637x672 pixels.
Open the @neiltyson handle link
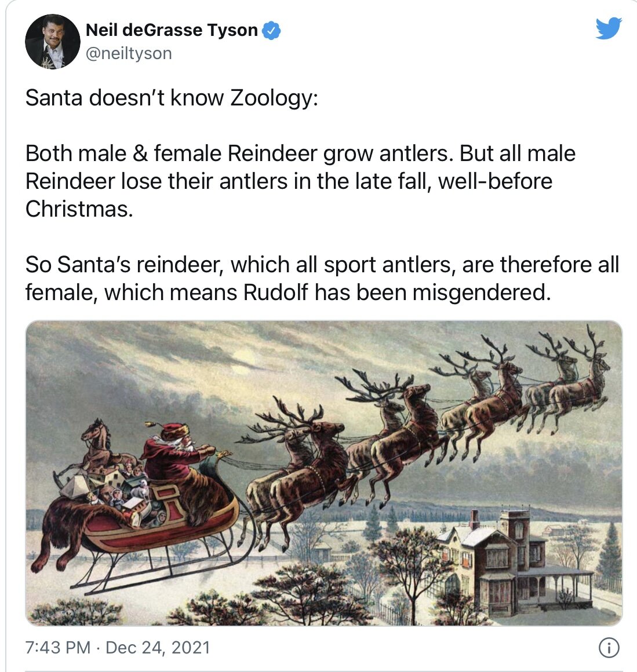tap(129, 53)
